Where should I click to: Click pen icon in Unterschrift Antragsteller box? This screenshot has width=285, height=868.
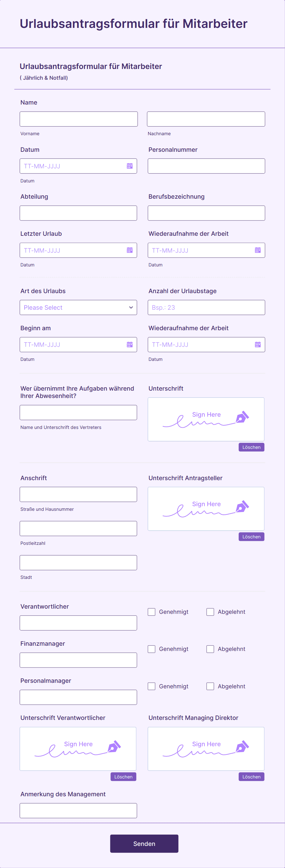(x=242, y=507)
